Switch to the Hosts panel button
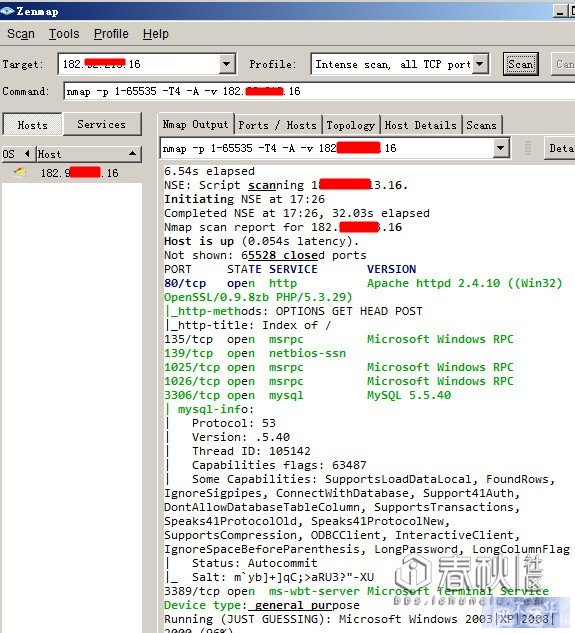 point(32,125)
